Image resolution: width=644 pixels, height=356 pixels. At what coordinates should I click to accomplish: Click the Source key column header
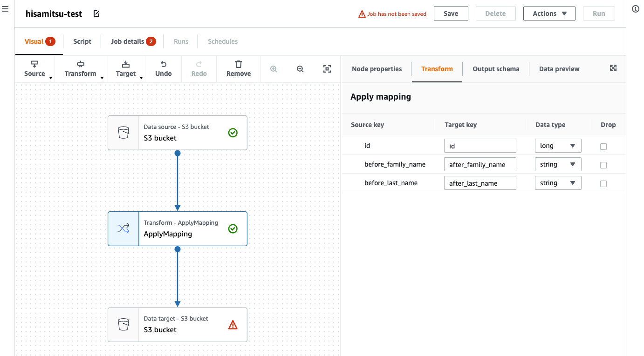[x=368, y=125]
